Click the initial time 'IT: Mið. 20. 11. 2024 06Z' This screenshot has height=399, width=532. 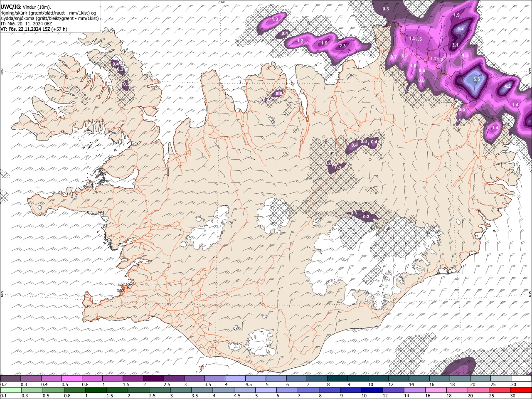pos(26,24)
